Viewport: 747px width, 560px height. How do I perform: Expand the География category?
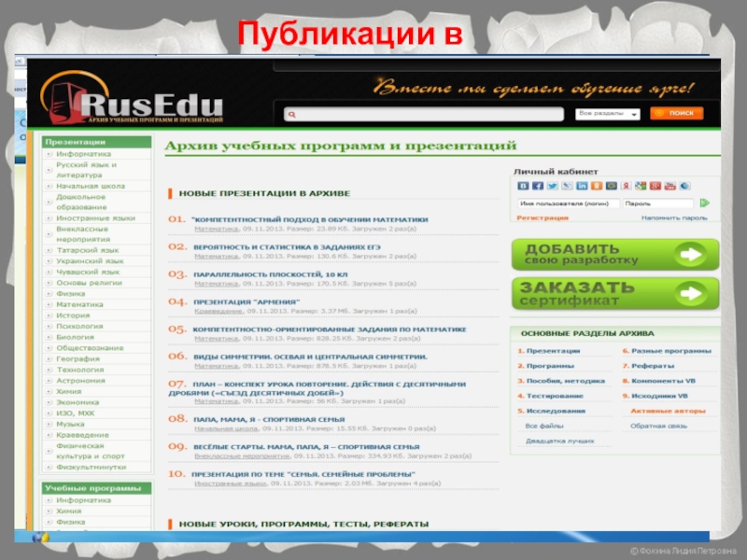[49, 358]
